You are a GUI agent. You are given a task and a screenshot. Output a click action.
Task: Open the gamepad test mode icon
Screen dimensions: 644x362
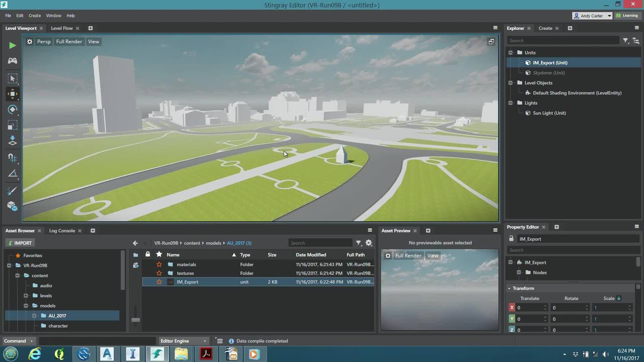click(x=12, y=61)
